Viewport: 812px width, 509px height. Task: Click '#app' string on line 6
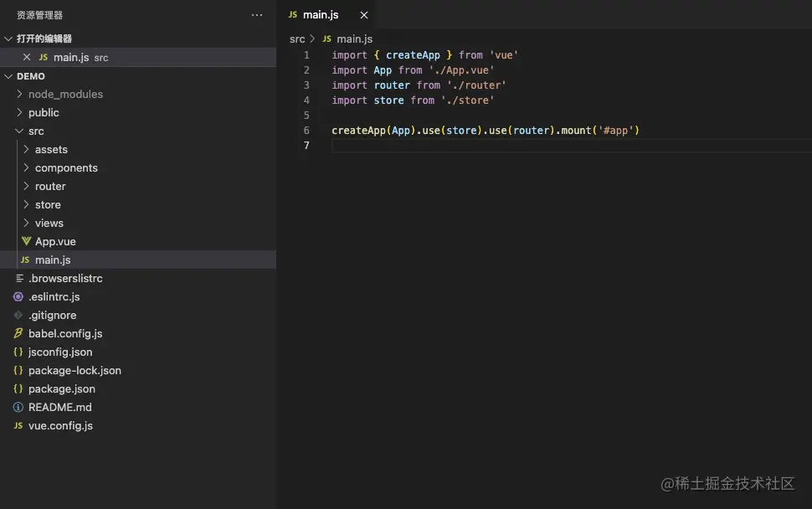pos(616,131)
